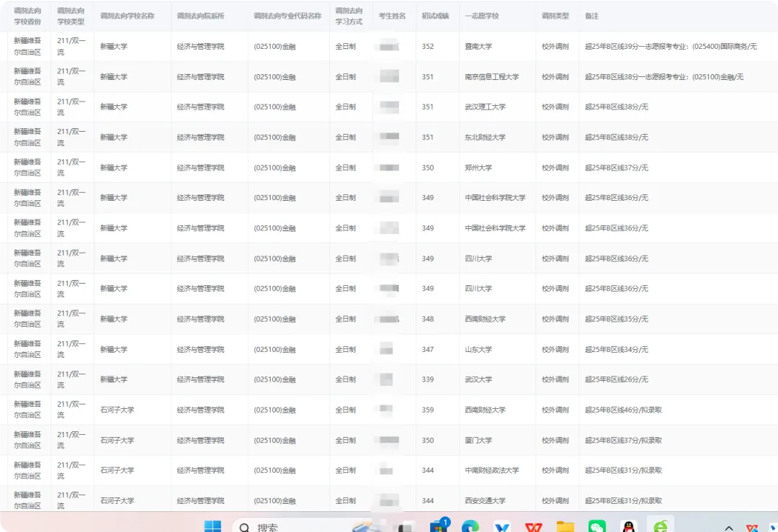778x532 pixels.
Task: Open File Explorer from the taskbar
Action: tap(565, 526)
